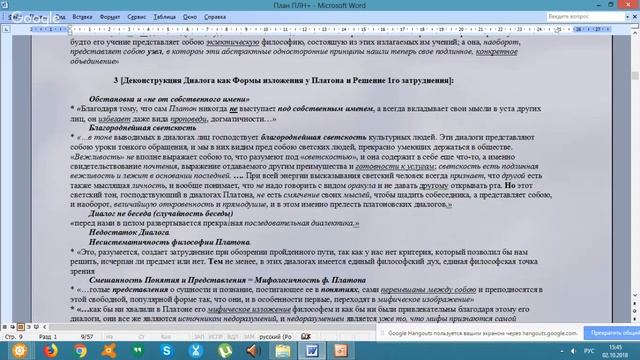Switch to Web Layout view icon
Screen dimensions: 640x360
[12, 327]
